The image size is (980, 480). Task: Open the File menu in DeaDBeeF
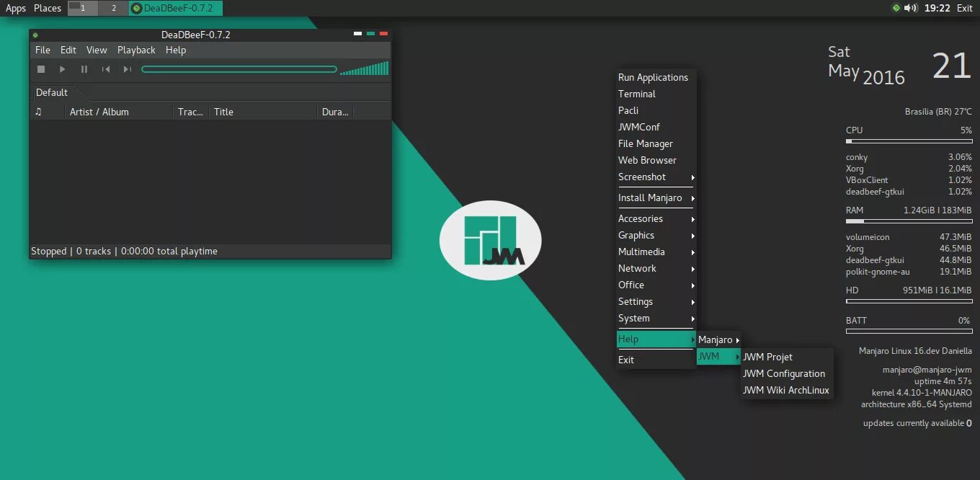(43, 50)
